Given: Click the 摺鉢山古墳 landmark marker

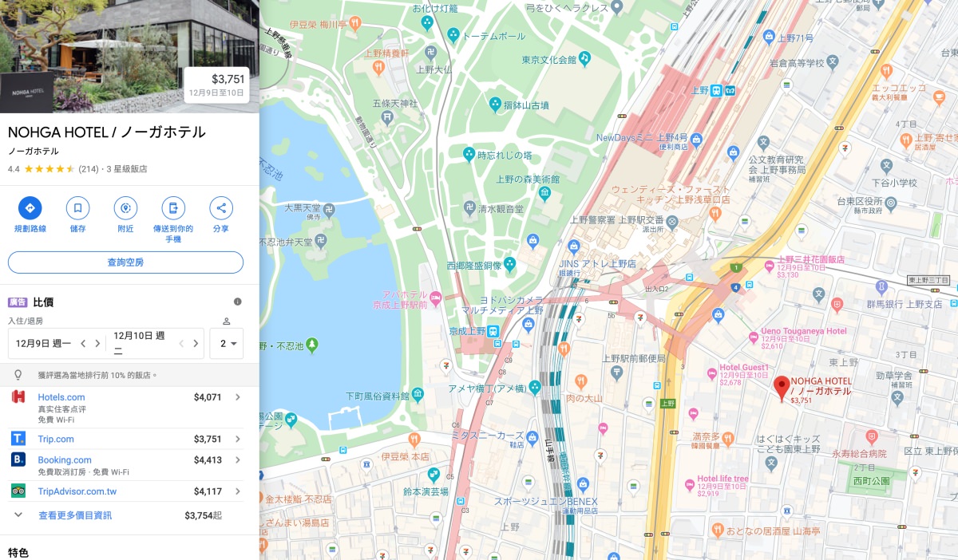Looking at the screenshot, I should tap(495, 105).
